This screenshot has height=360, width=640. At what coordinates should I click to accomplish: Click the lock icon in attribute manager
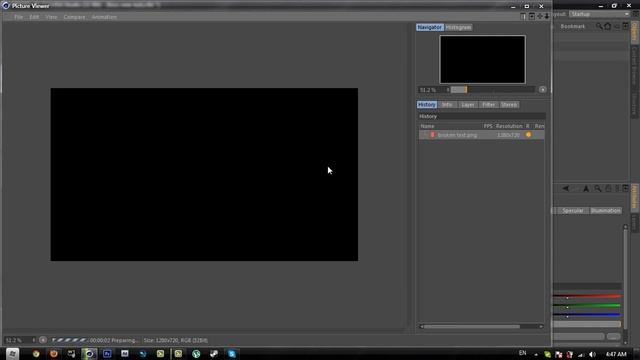pyautogui.click(x=608, y=189)
